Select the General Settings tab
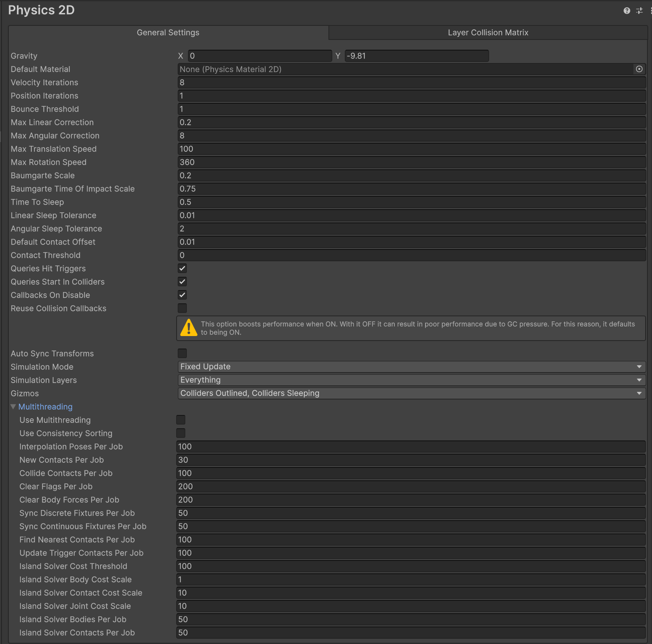Image resolution: width=652 pixels, height=644 pixels. pyautogui.click(x=168, y=33)
